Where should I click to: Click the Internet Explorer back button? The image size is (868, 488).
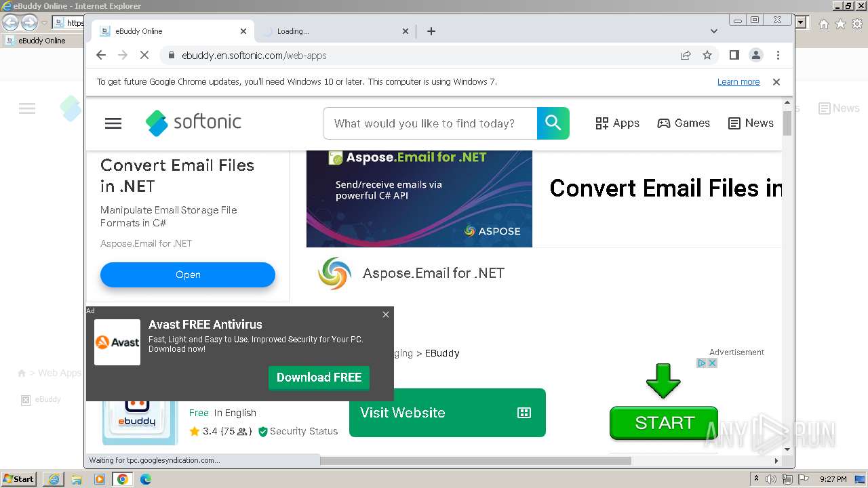tap(10, 22)
